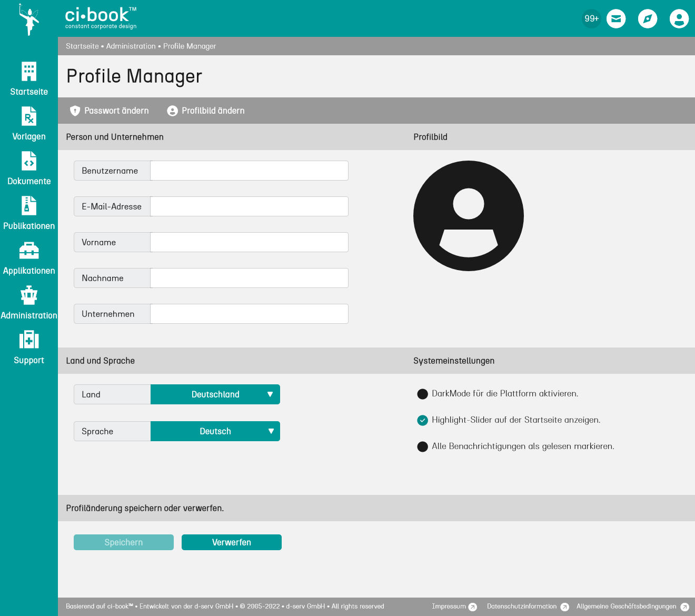
Task: Click the Startseite label in sidebar
Action: coord(29,92)
